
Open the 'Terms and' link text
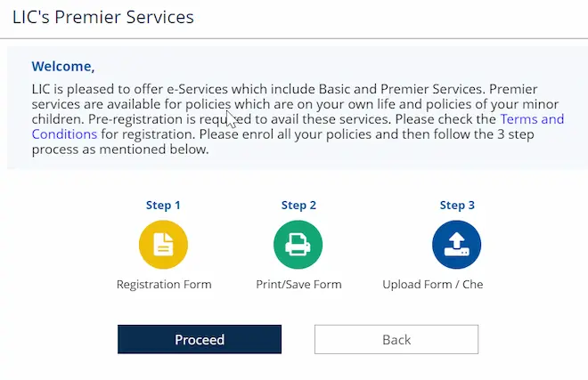tap(532, 119)
